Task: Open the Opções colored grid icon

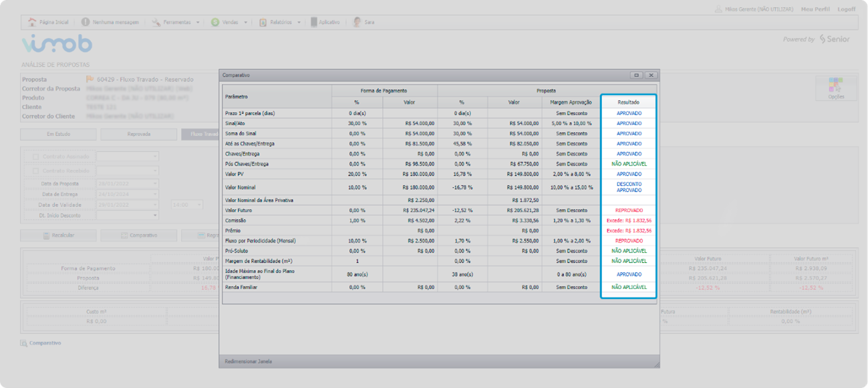Action: [836, 84]
